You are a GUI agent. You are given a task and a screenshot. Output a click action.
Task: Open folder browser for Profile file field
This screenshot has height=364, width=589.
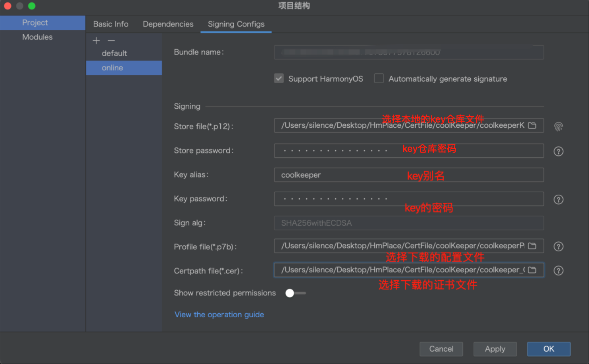(x=532, y=246)
